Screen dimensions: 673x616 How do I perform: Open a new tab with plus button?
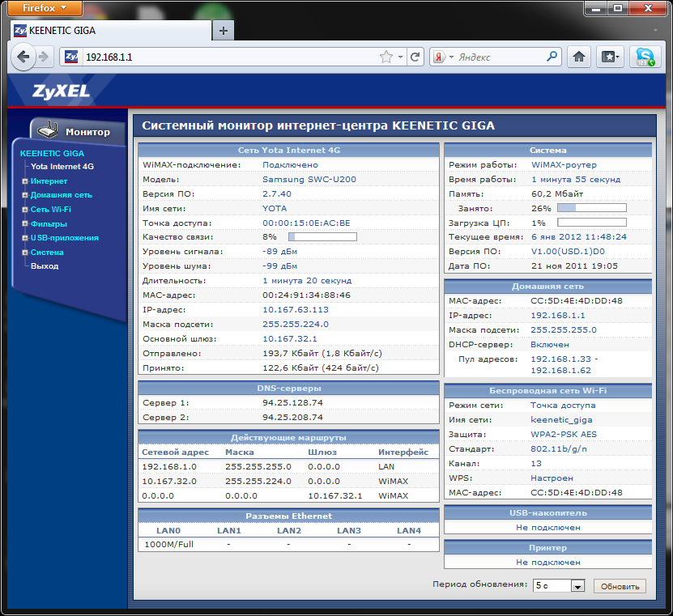click(x=224, y=31)
